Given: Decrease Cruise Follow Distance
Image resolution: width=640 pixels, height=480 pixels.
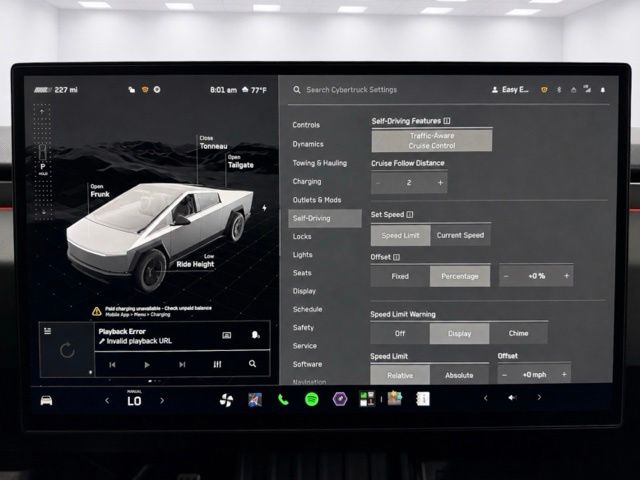Looking at the screenshot, I should click(378, 183).
